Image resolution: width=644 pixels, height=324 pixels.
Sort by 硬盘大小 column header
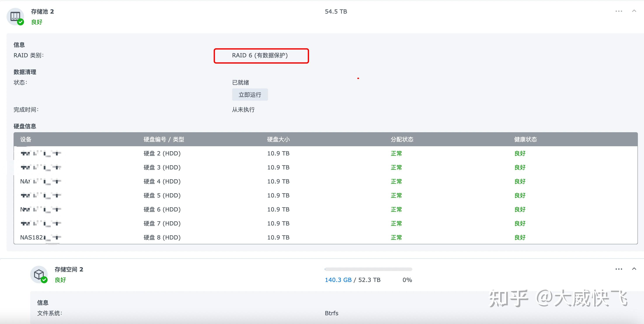coord(278,139)
